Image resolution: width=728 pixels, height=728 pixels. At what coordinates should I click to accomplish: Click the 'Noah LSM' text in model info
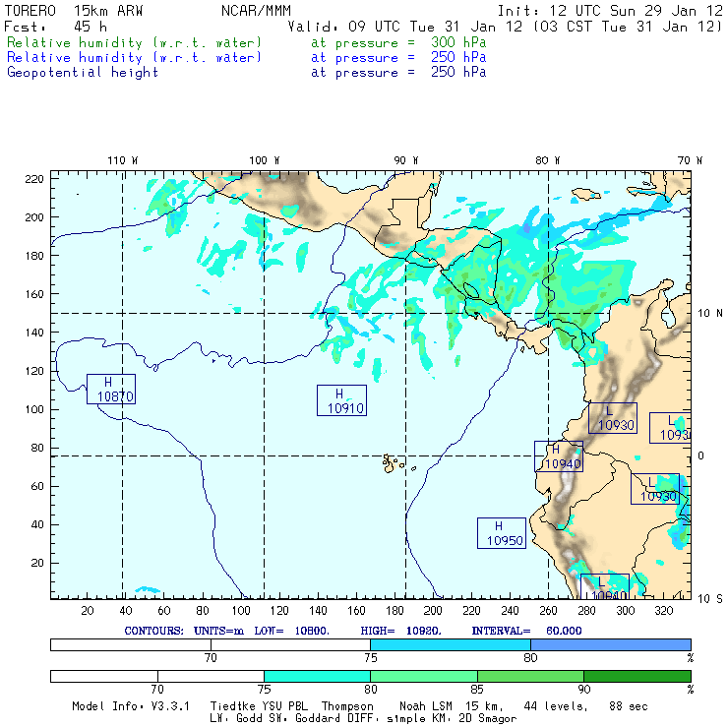[426, 706]
